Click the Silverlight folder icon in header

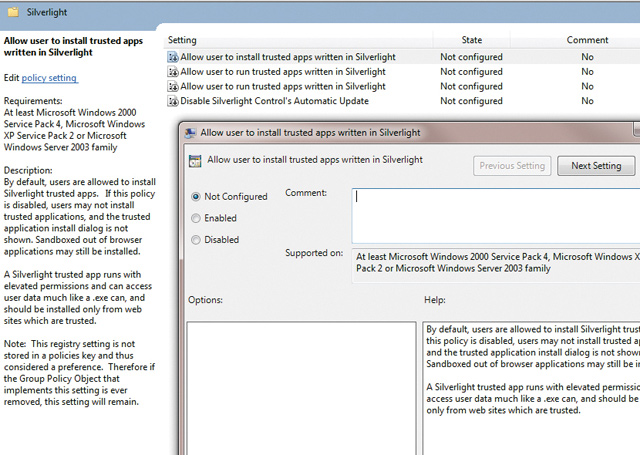[x=13, y=12]
